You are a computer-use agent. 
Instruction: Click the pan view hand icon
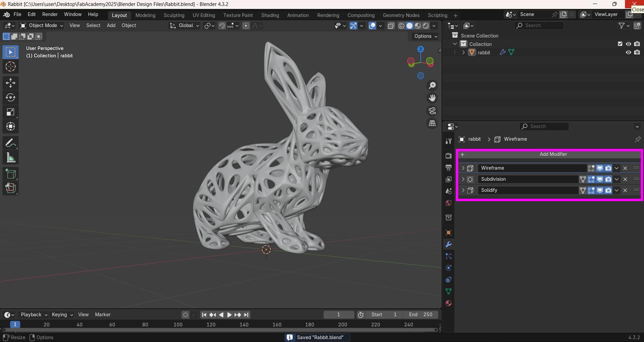click(432, 98)
